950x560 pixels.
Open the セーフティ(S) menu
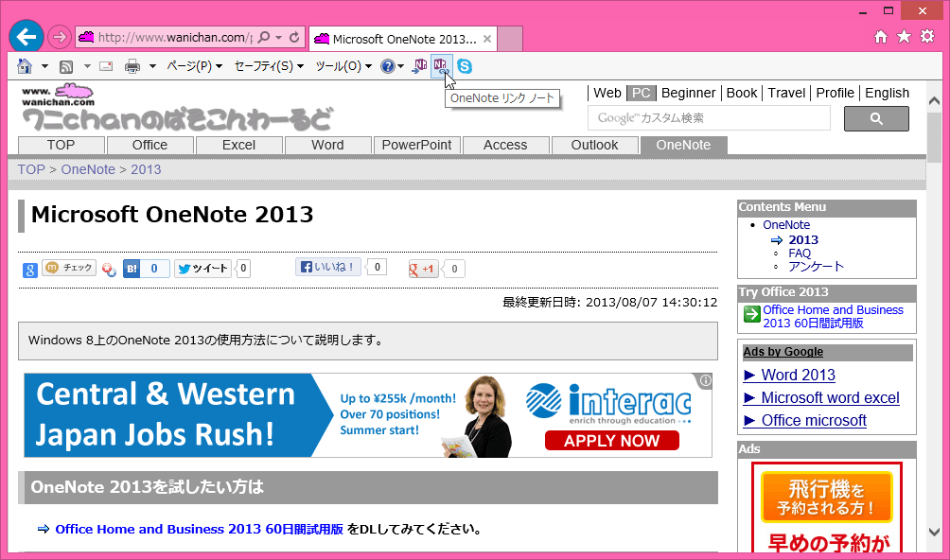pos(269,66)
